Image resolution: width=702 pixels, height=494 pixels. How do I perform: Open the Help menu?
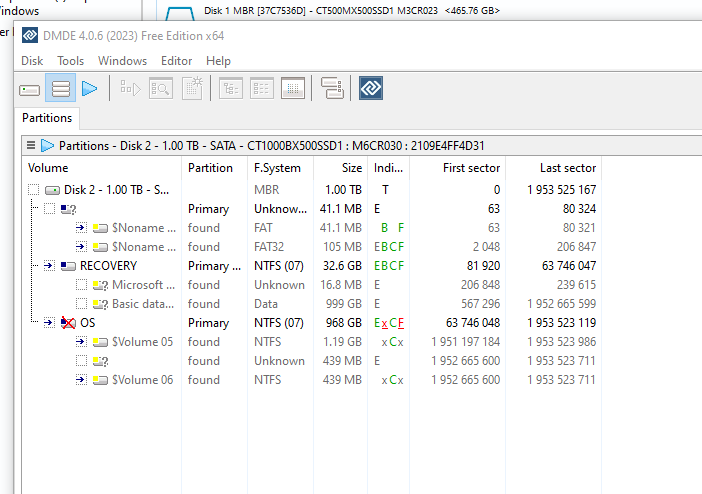[218, 61]
